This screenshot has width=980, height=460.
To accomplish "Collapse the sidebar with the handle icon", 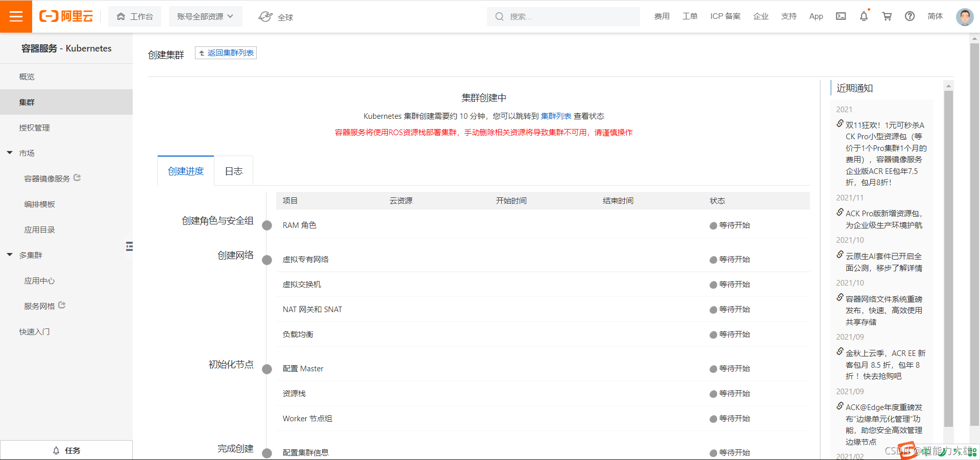I will [x=129, y=247].
